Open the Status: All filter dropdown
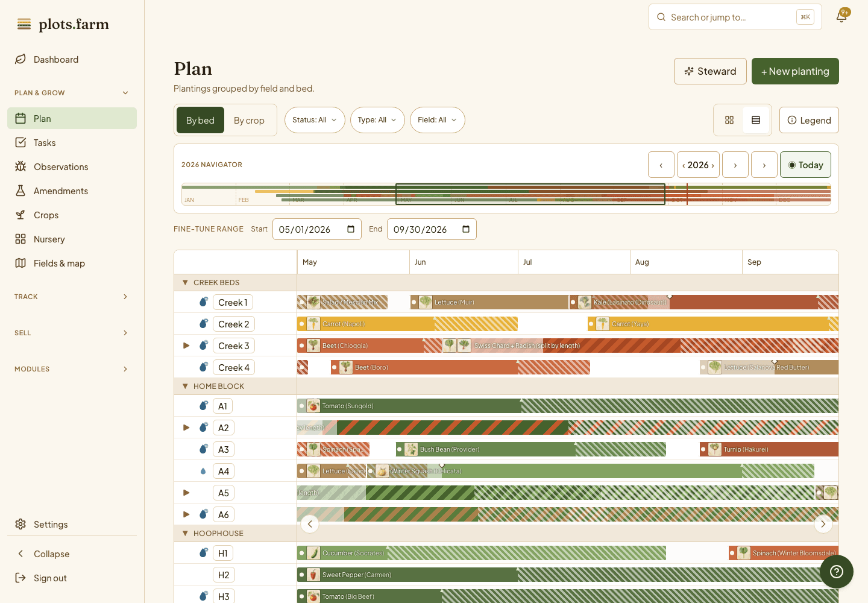The image size is (868, 603). [315, 120]
